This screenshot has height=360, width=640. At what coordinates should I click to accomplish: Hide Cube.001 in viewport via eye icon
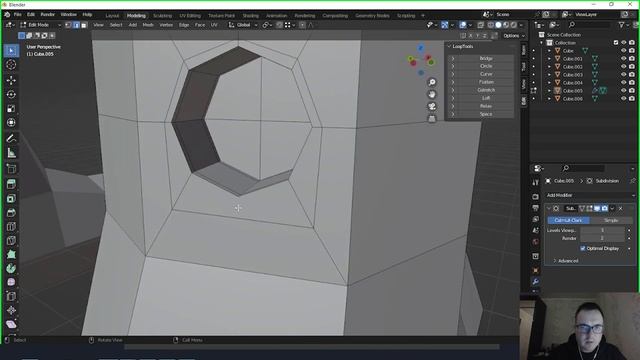(x=623, y=58)
